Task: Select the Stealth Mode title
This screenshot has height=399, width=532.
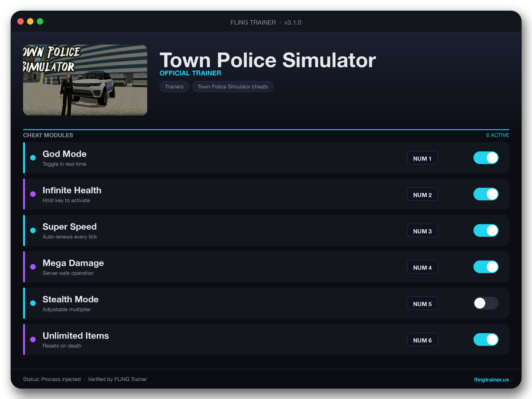Action: 70,299
